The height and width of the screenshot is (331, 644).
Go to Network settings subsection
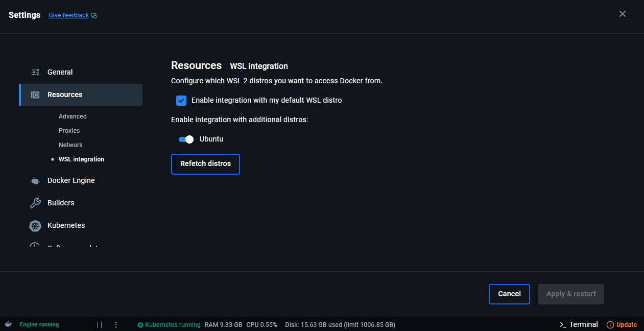tap(70, 145)
